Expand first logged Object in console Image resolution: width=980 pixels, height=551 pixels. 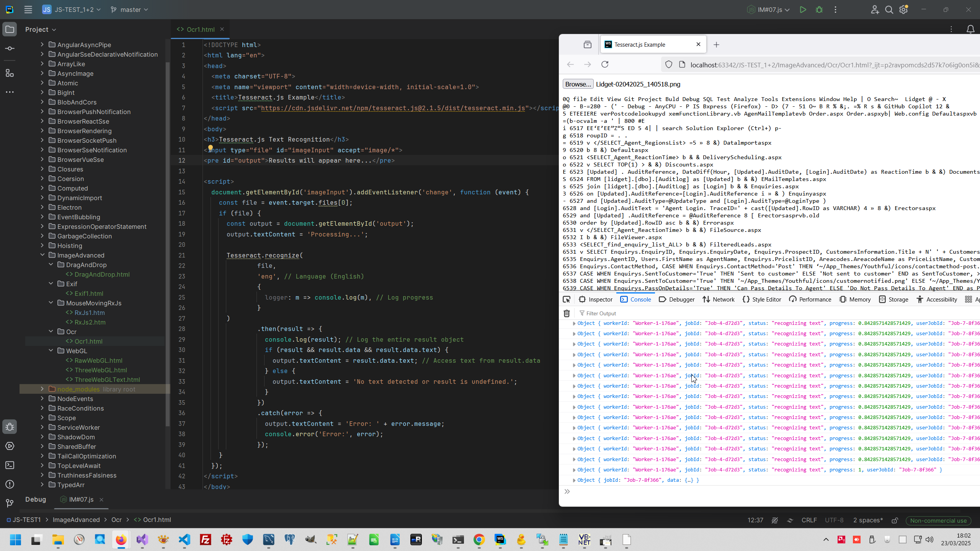[574, 324]
